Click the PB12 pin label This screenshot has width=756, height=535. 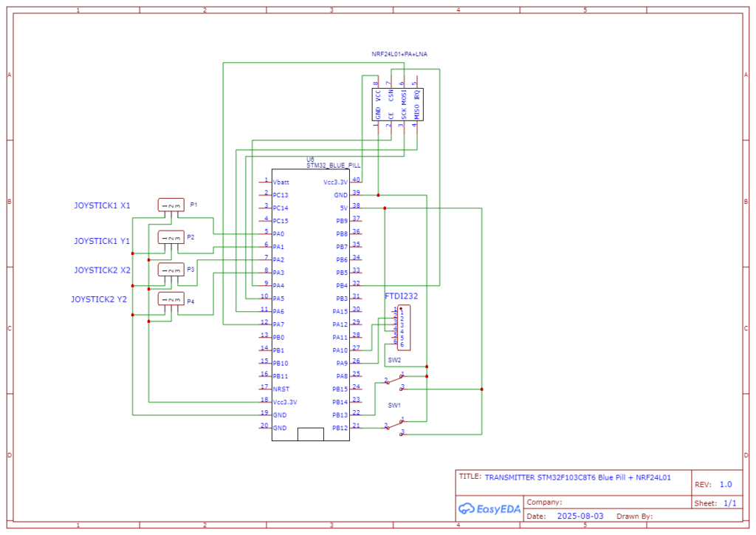(x=340, y=428)
